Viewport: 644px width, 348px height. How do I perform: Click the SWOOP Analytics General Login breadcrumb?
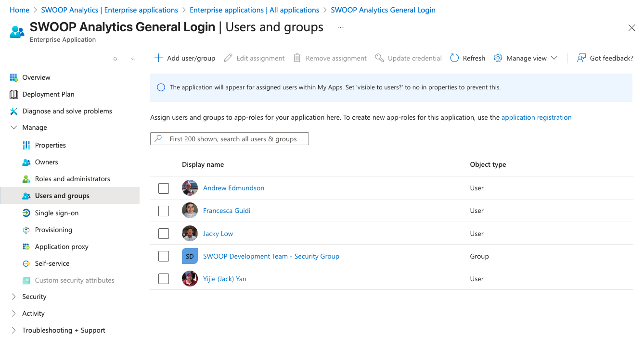383,10
